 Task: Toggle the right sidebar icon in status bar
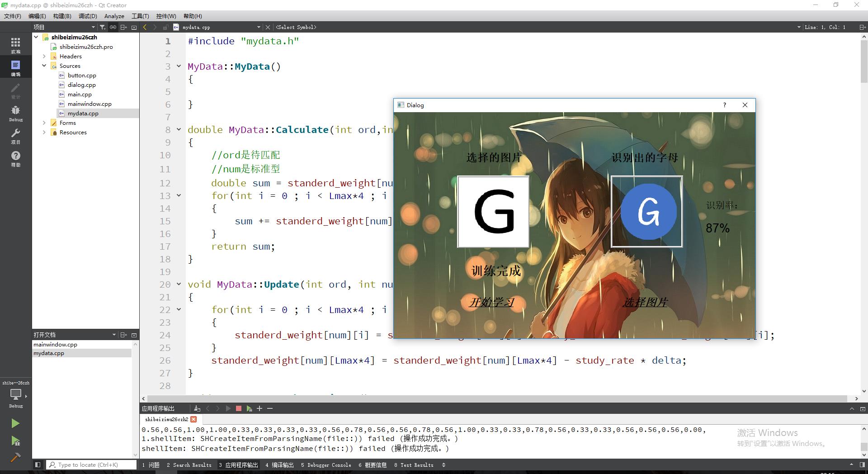point(862,465)
